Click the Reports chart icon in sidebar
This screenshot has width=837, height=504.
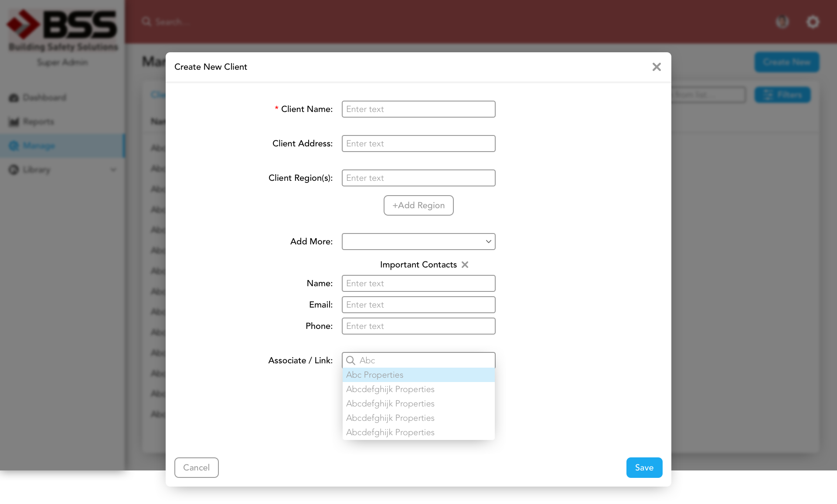pyautogui.click(x=14, y=122)
